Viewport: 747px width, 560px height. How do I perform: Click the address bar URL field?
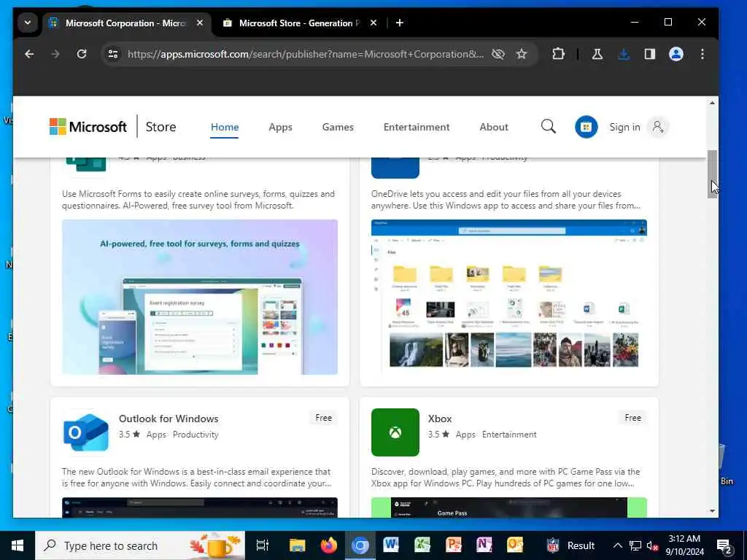coord(306,54)
